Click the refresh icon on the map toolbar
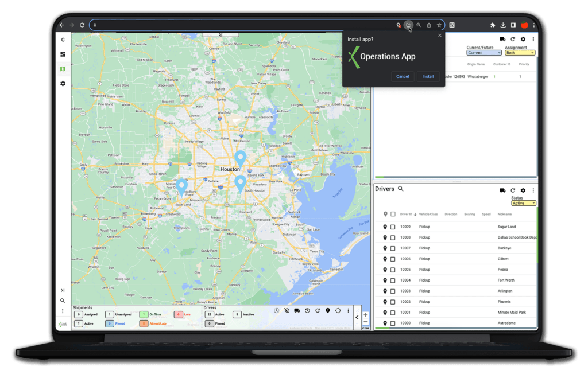 (x=318, y=310)
